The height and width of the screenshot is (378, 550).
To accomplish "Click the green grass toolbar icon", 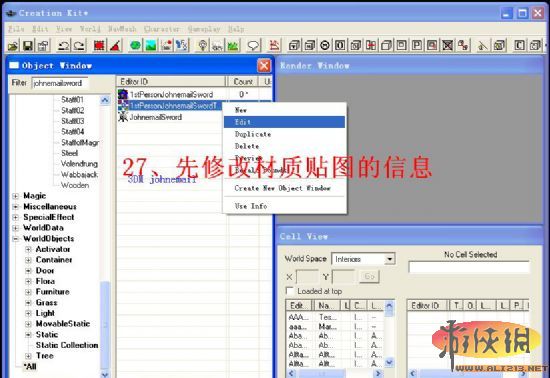I will [233, 46].
